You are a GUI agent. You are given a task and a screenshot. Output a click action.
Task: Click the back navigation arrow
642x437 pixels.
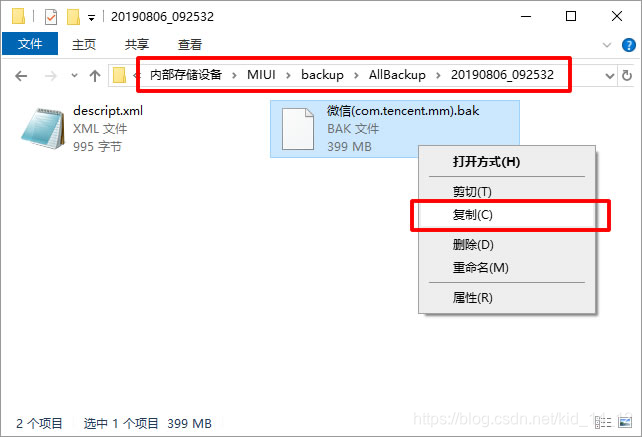pos(21,76)
